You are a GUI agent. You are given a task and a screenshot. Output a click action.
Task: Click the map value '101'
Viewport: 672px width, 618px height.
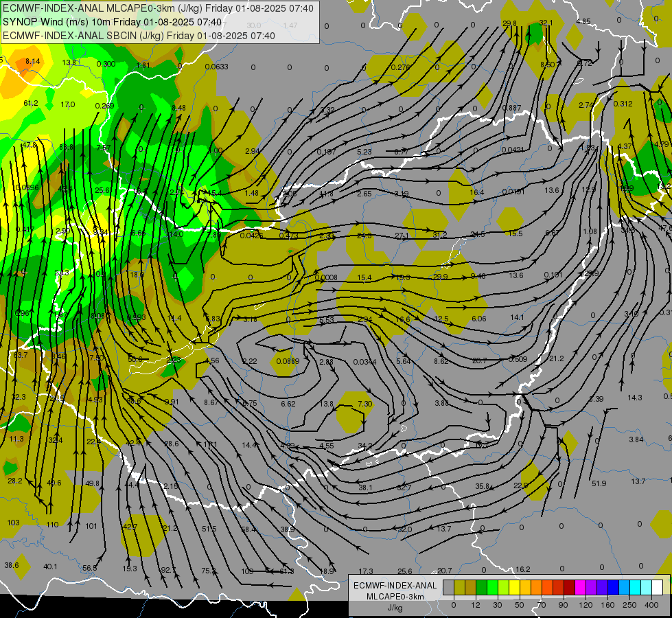coord(91,526)
